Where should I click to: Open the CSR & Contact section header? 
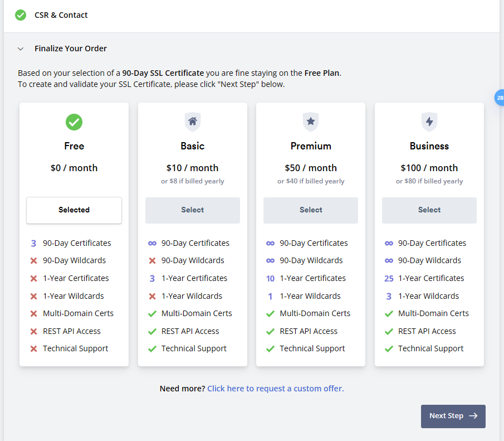coord(61,15)
